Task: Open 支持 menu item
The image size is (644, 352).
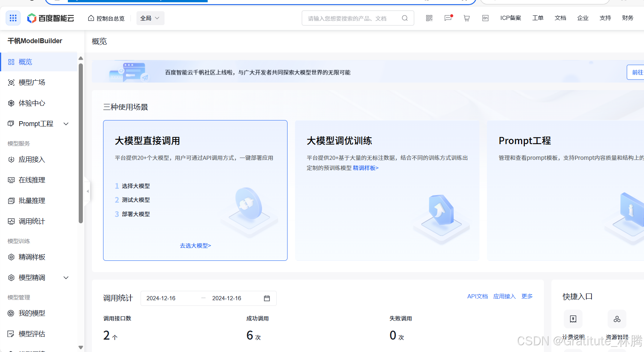Action: (605, 18)
